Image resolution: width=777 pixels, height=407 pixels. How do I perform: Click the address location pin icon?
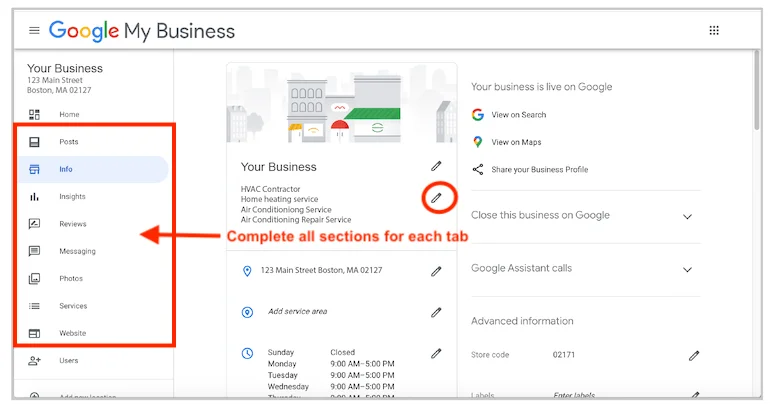point(247,271)
